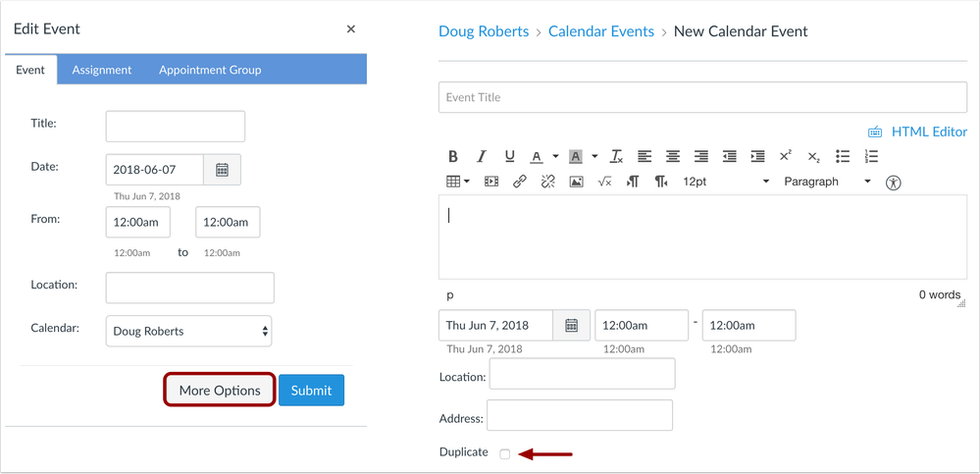Click the Title field in Edit Event
Viewport: 980px width, 474px height.
(176, 127)
